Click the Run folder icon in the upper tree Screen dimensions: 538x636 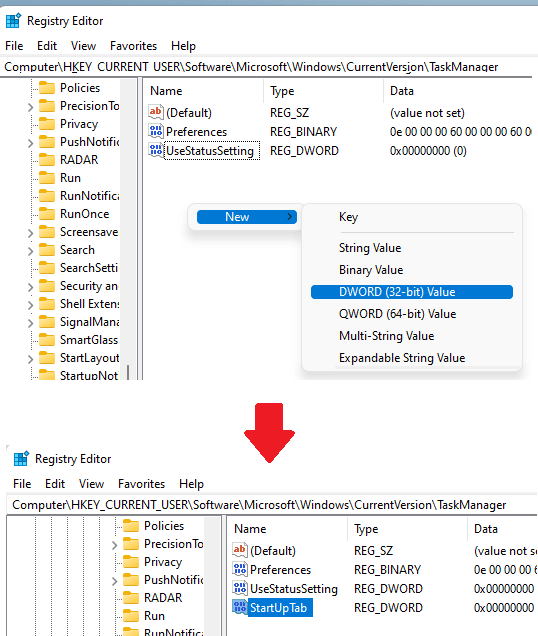coord(47,177)
